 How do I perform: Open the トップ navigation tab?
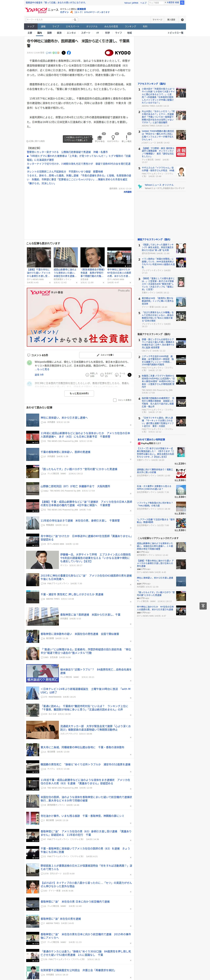pos(31,27)
